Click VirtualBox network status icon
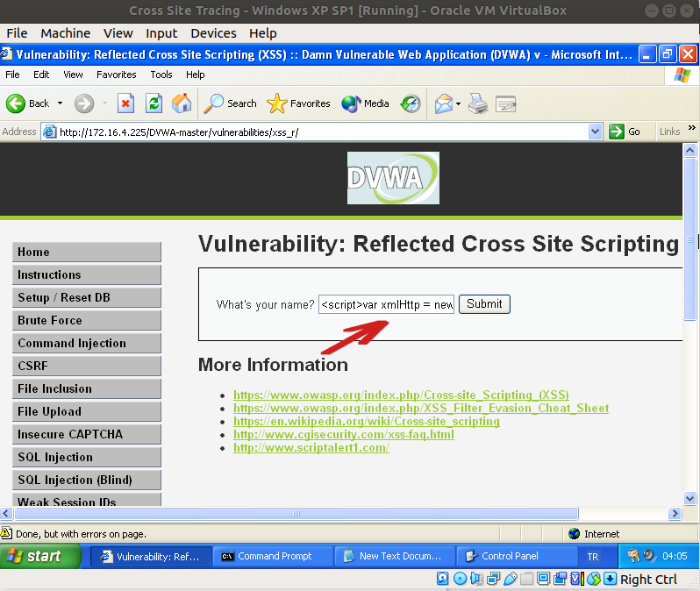This screenshot has width=700, height=591. pos(493,579)
